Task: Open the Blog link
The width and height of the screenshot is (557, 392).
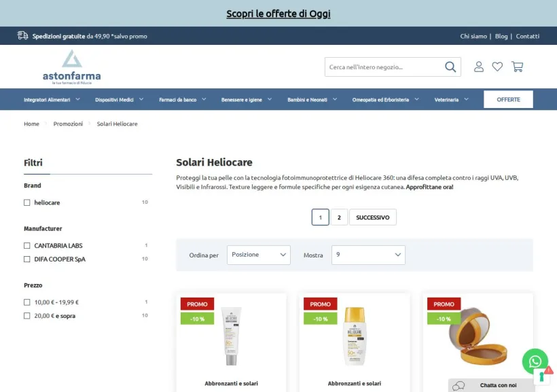Action: click(501, 36)
